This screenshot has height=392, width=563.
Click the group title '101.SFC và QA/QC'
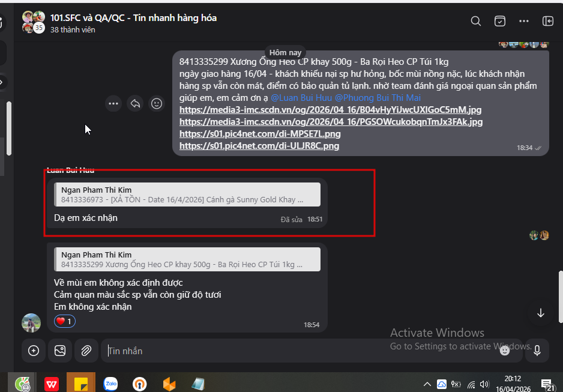coord(87,17)
